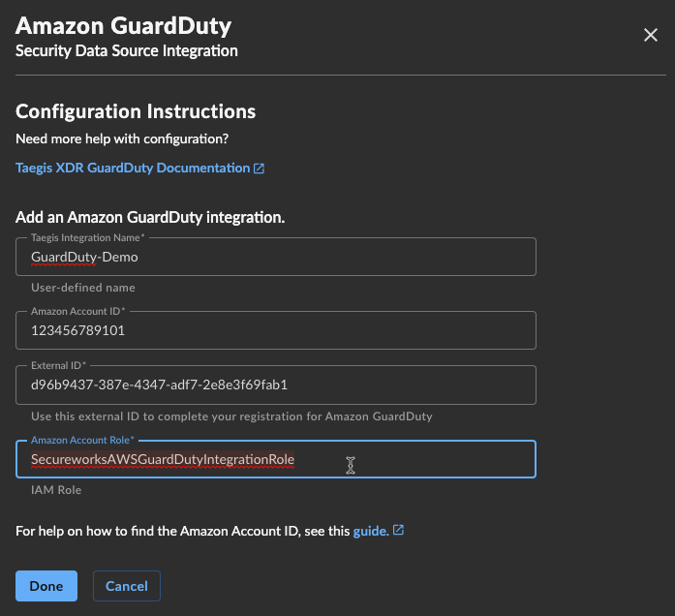Click the Amazon Account Role text field
Viewport: 675px width, 616px height.
point(276,459)
